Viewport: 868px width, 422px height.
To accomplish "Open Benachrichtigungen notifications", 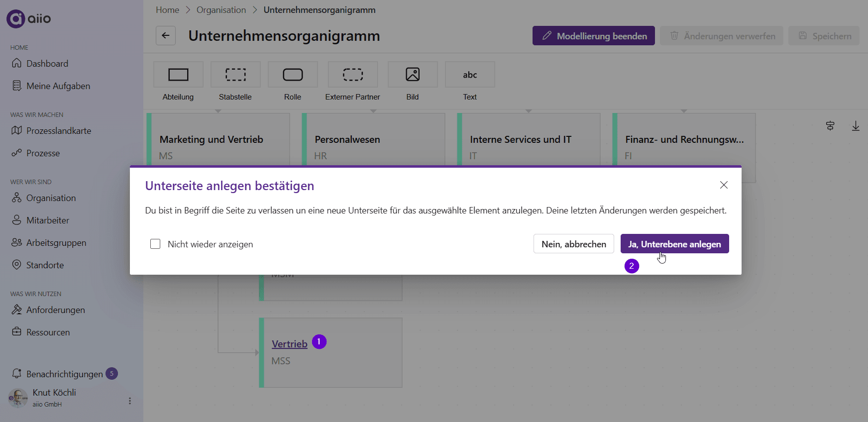I will coord(65,374).
